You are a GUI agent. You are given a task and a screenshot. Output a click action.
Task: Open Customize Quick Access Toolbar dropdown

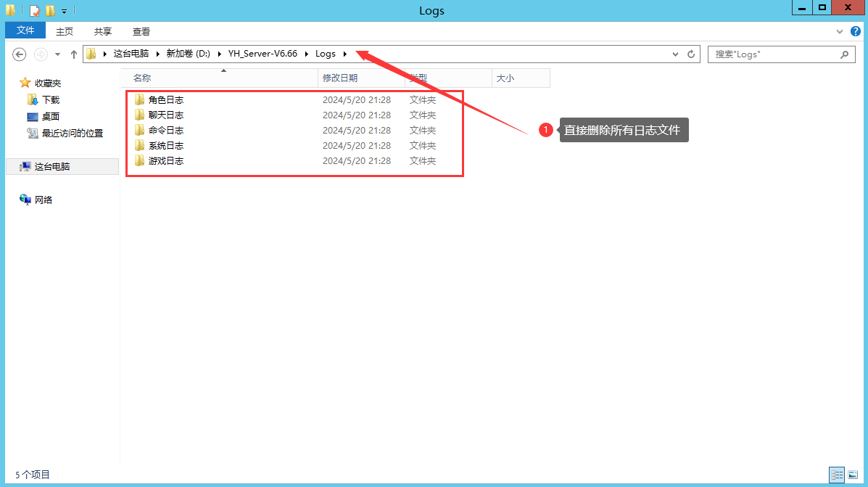pyautogui.click(x=64, y=11)
